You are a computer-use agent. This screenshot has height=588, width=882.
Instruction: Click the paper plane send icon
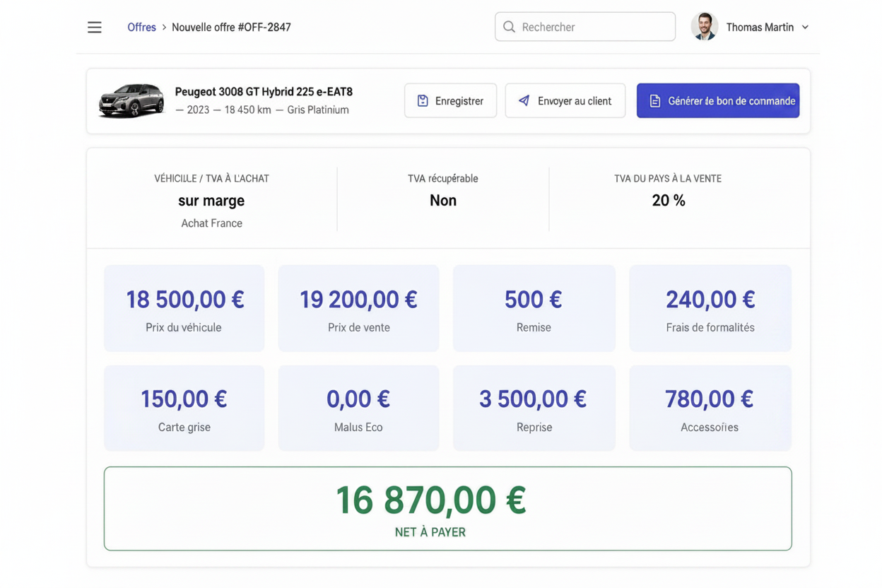point(524,100)
